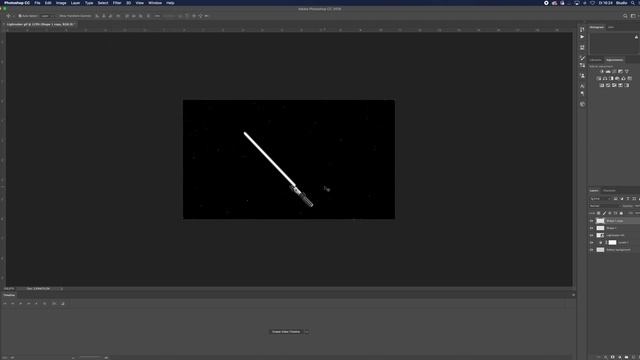Open the Help menu
This screenshot has height=360, width=640.
(170, 3)
